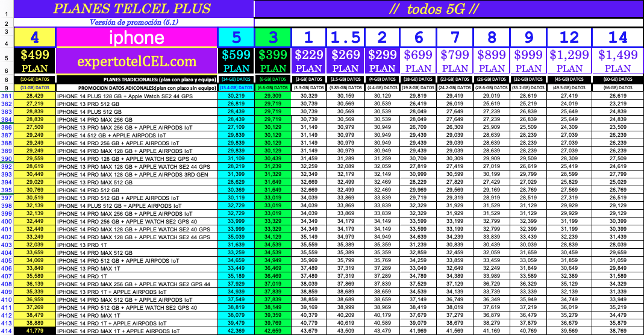Select the plan number 12 header cell
This screenshot has width=644, height=335.
click(x=569, y=38)
